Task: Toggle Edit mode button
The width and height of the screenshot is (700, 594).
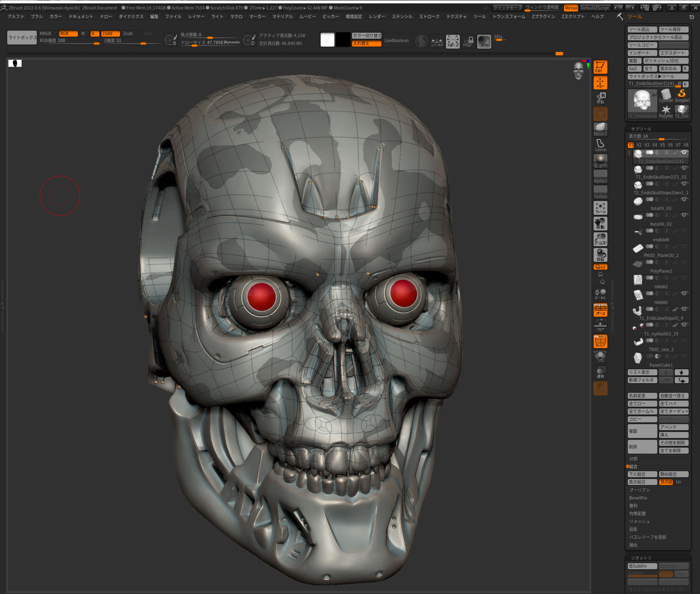Action: click(x=600, y=67)
